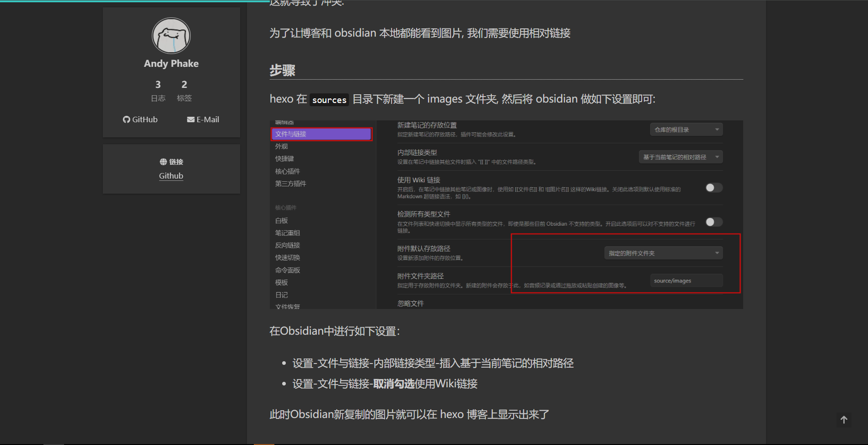Click the E-Mail envelope icon
The height and width of the screenshot is (445, 868).
191,119
